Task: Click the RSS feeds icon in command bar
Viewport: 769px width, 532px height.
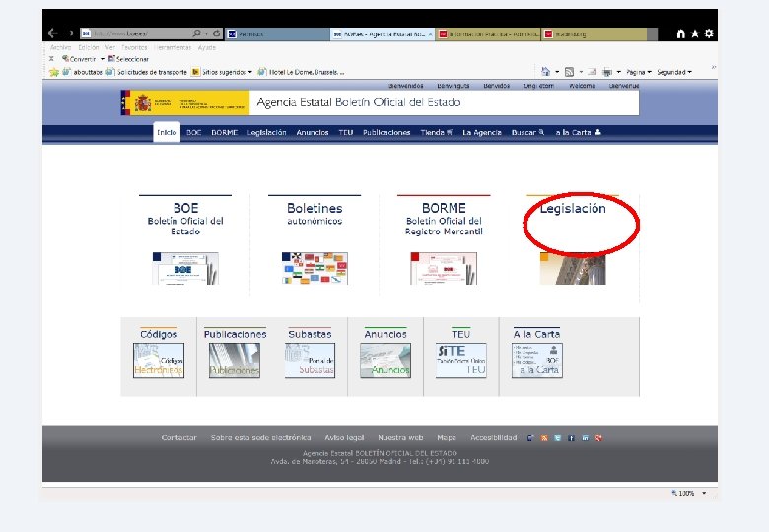Action: tap(569, 72)
